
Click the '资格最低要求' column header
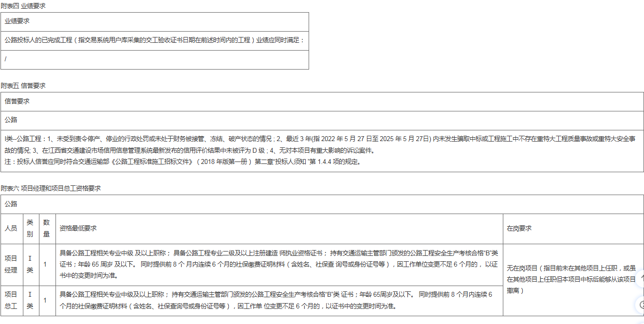(279, 229)
